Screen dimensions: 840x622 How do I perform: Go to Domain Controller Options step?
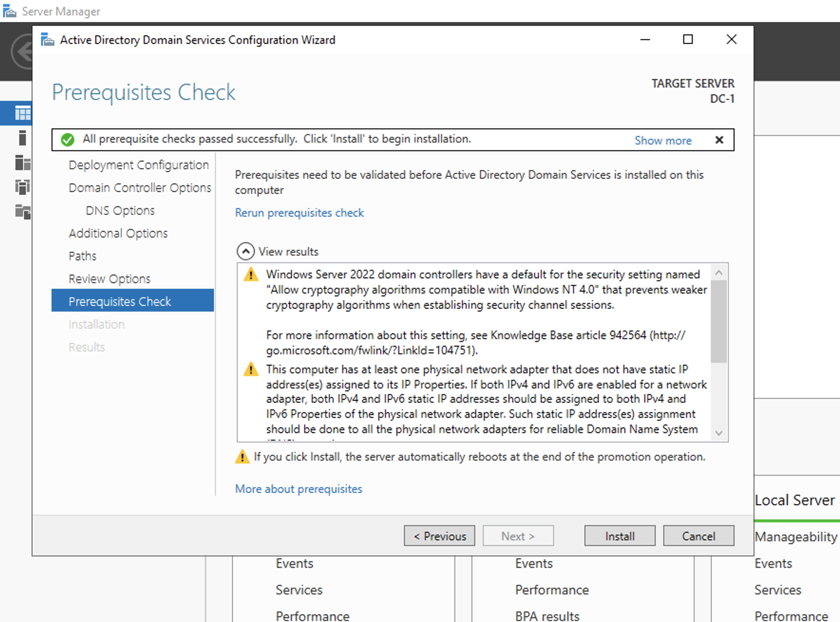click(140, 188)
